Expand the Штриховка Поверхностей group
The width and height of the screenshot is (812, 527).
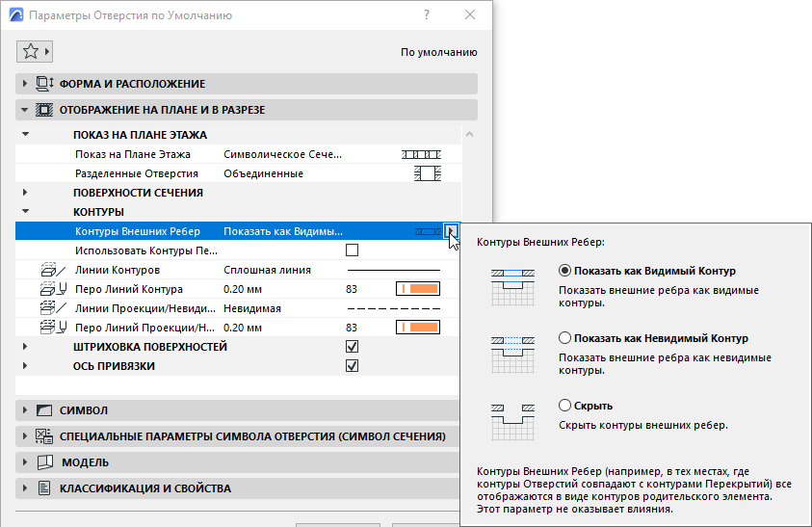(25, 347)
